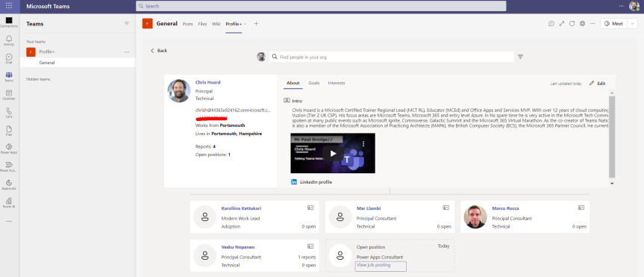Open tab conversation chat icon
Image resolution: width=644 pixels, height=277 pixels.
(551, 24)
